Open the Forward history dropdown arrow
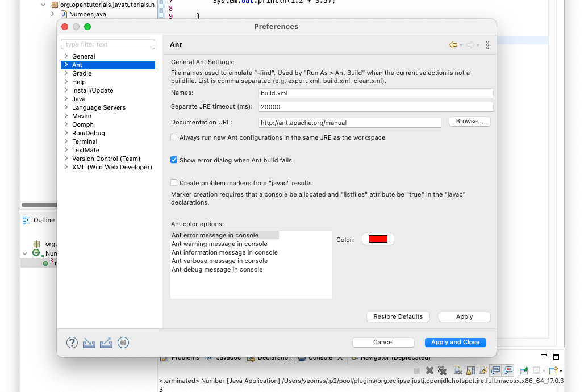The height and width of the screenshot is (392, 584). pos(478,45)
